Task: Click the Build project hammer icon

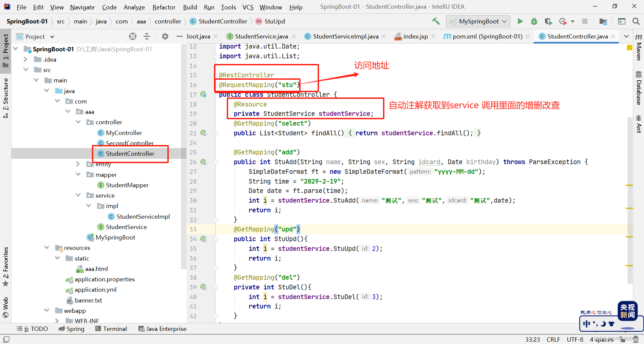Action: (x=436, y=21)
